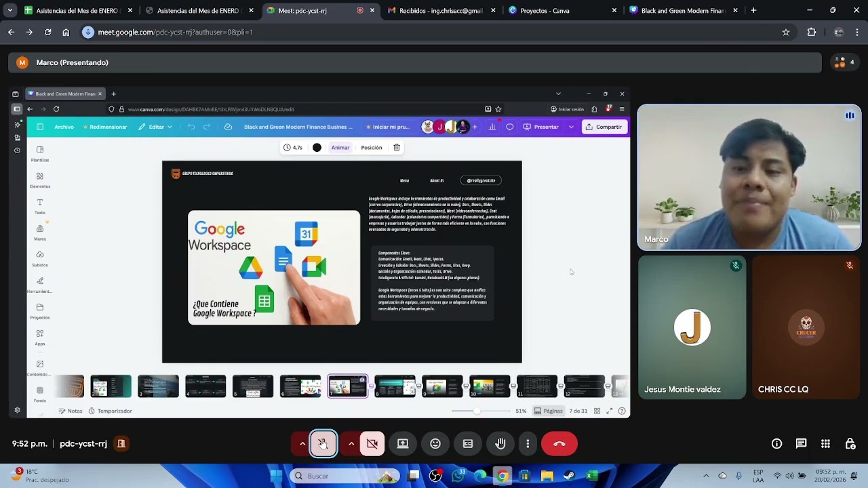Select slide 6 thumbnail
This screenshot has width=868, height=488.
(300, 386)
